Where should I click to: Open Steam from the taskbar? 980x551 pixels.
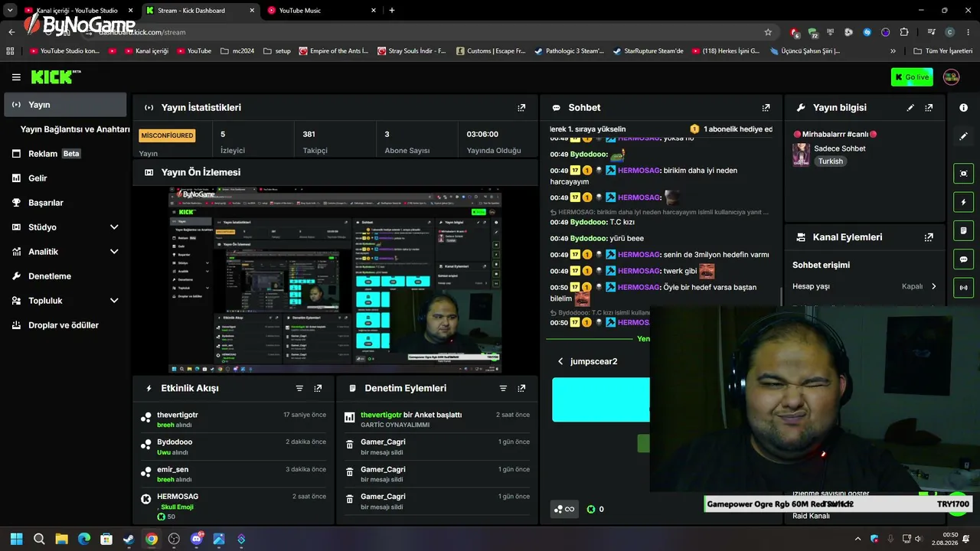pos(129,539)
